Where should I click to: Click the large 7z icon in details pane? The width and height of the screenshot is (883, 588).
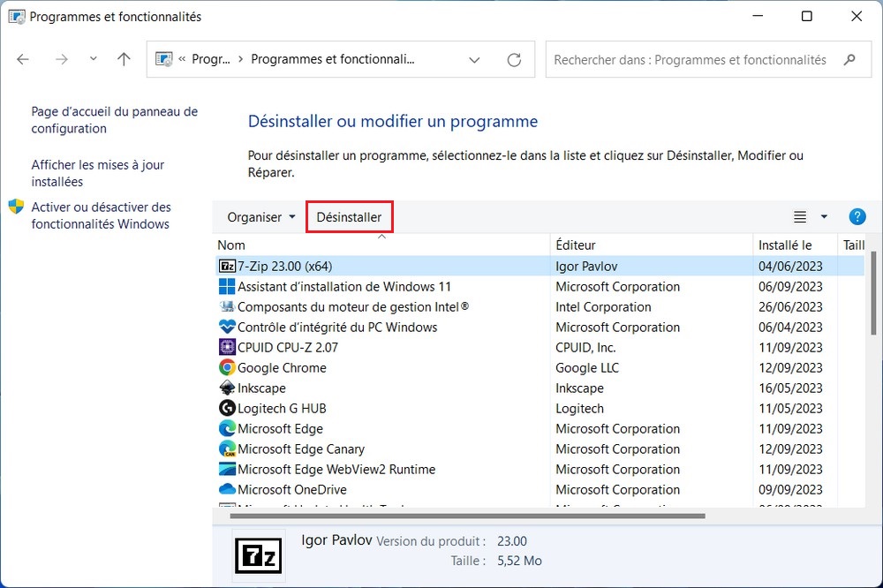[259, 555]
